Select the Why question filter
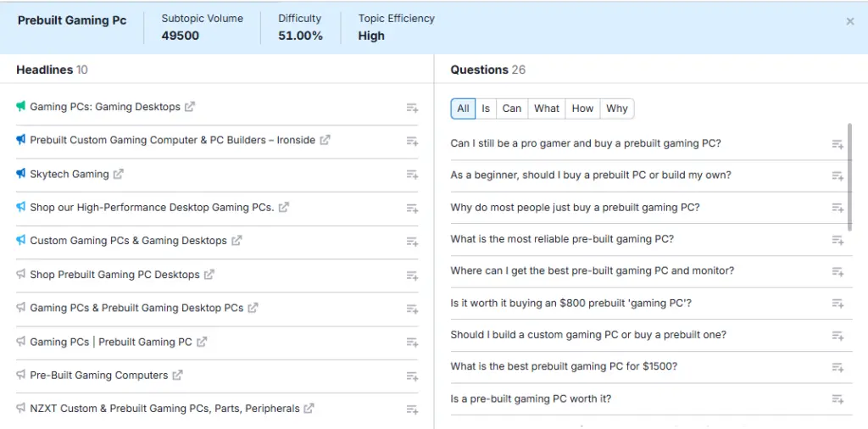 [617, 109]
